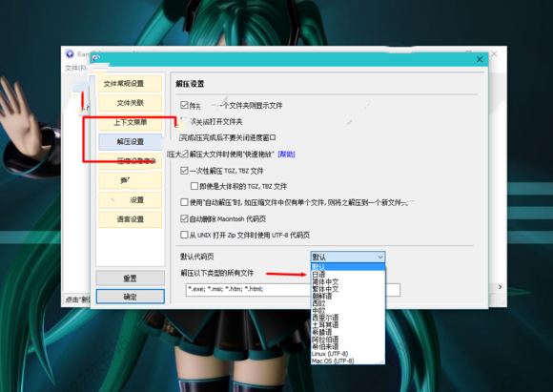
Task: Go to the 语言设置 section
Action: (130, 219)
